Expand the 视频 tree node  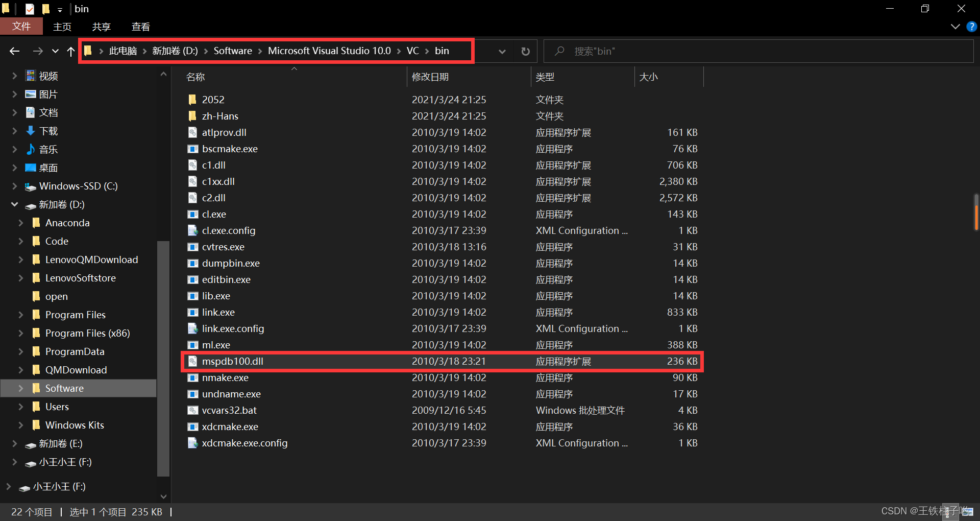point(14,76)
